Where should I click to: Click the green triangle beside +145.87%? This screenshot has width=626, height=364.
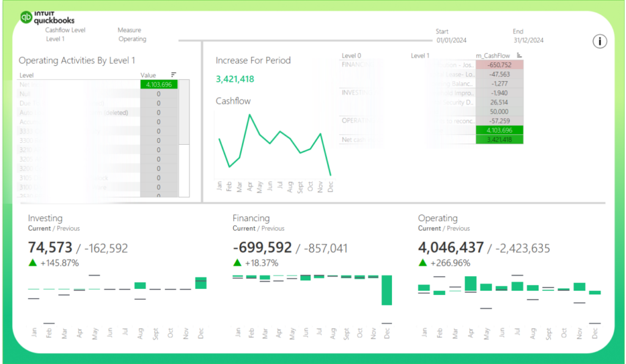[x=33, y=263]
